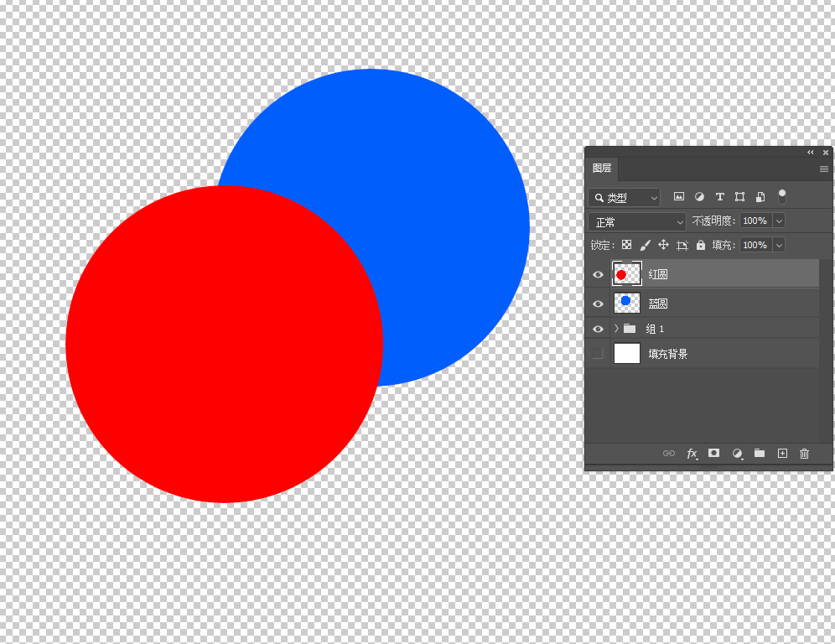The width and height of the screenshot is (835, 644).
Task: Click the 蓝圆 layer name
Action: point(657,304)
